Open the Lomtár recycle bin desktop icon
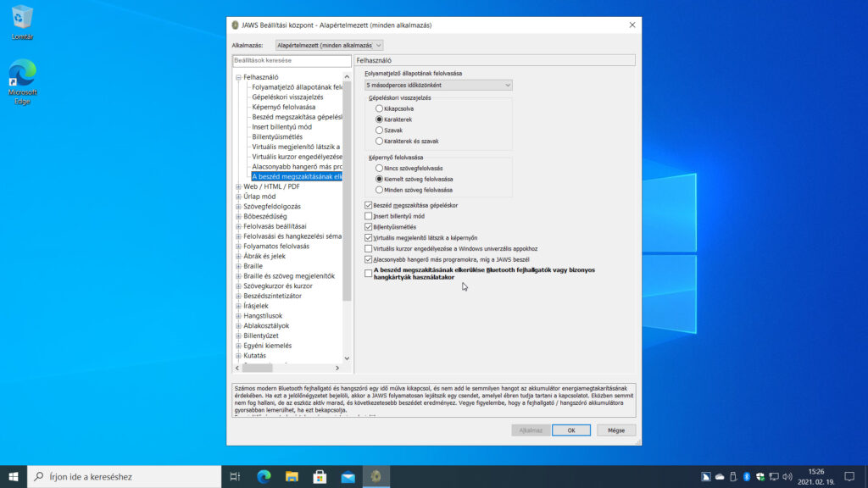 click(x=21, y=22)
